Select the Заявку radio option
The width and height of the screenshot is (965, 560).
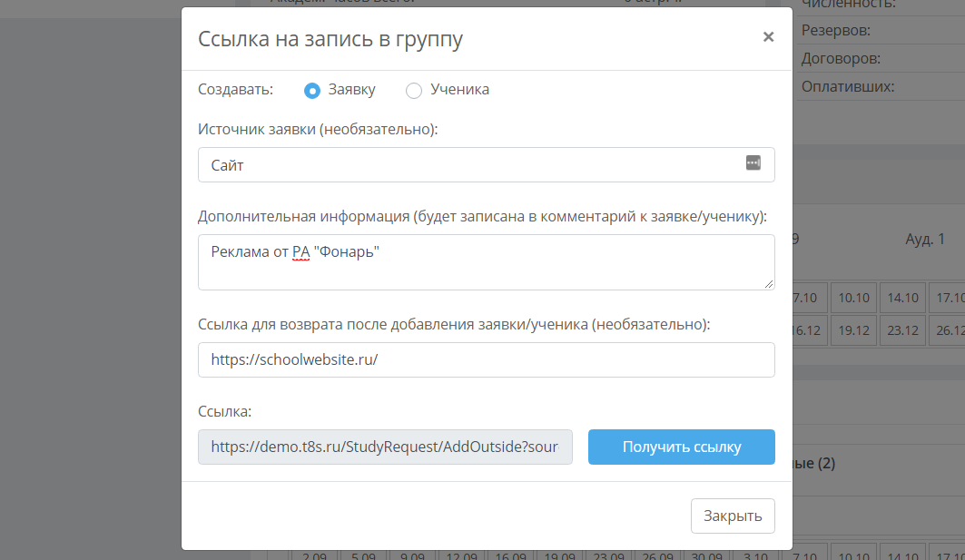[312, 91]
